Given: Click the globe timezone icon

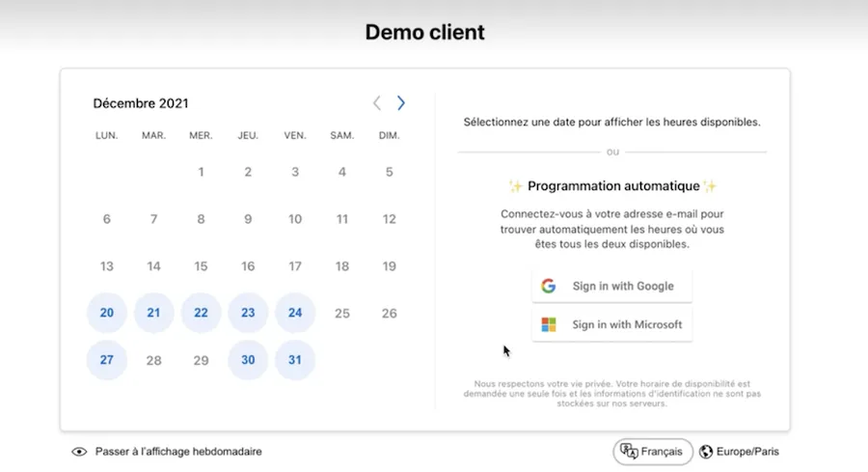Looking at the screenshot, I should (706, 452).
